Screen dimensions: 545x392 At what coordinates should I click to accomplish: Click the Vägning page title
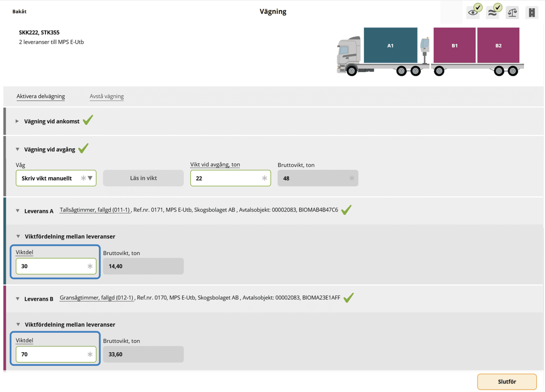[273, 12]
